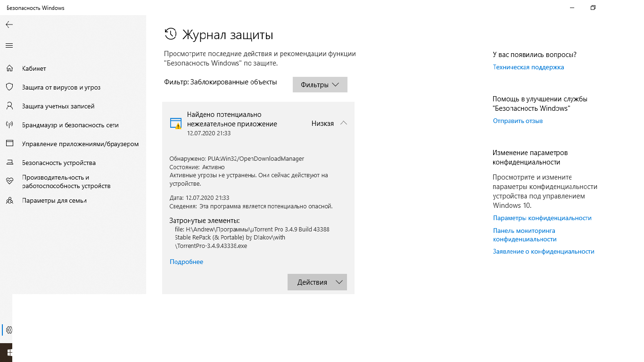The width and height of the screenshot is (644, 362).
Task: Open Безопасность устройства
Action: [x=59, y=163]
